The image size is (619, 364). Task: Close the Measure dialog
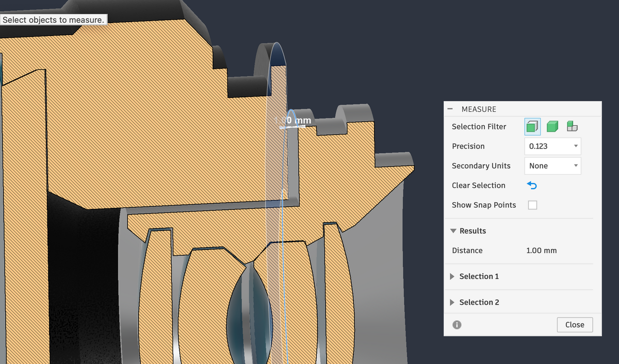coord(575,325)
